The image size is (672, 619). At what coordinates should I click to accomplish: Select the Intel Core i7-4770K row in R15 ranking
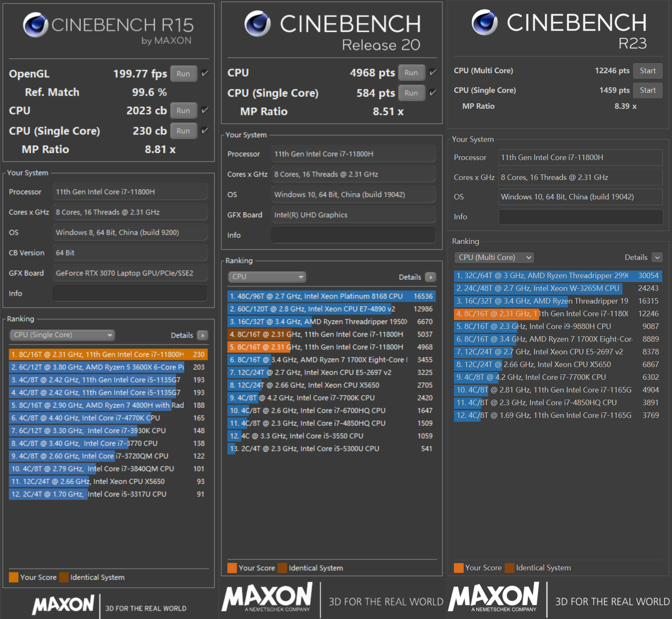pyautogui.click(x=108, y=418)
